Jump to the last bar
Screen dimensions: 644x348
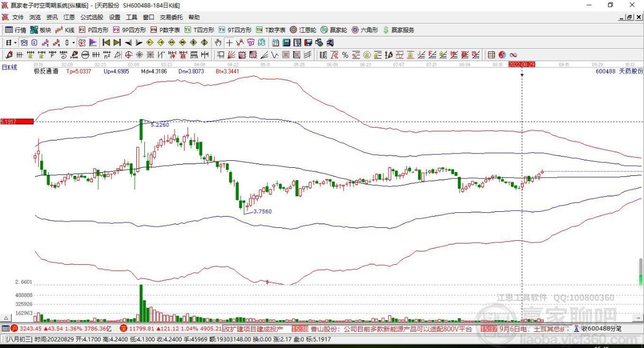pyautogui.click(x=117, y=42)
